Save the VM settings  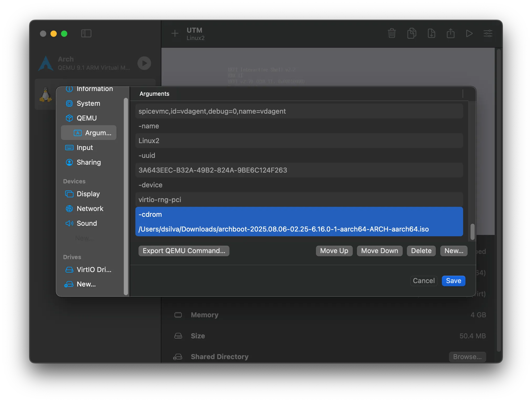click(453, 281)
